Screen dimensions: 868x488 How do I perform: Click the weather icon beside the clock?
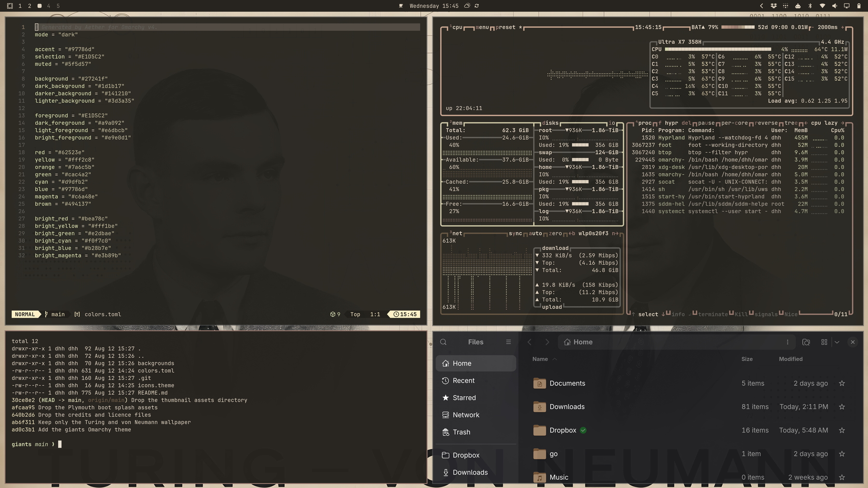coord(467,6)
